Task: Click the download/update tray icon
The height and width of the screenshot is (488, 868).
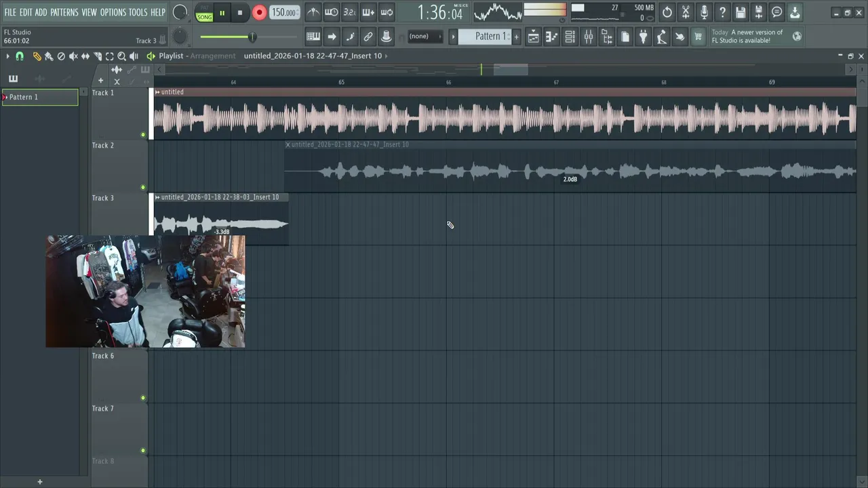Action: pyautogui.click(x=795, y=12)
